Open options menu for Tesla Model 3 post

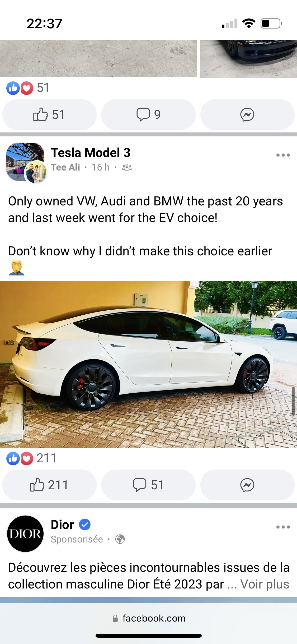[x=283, y=155]
